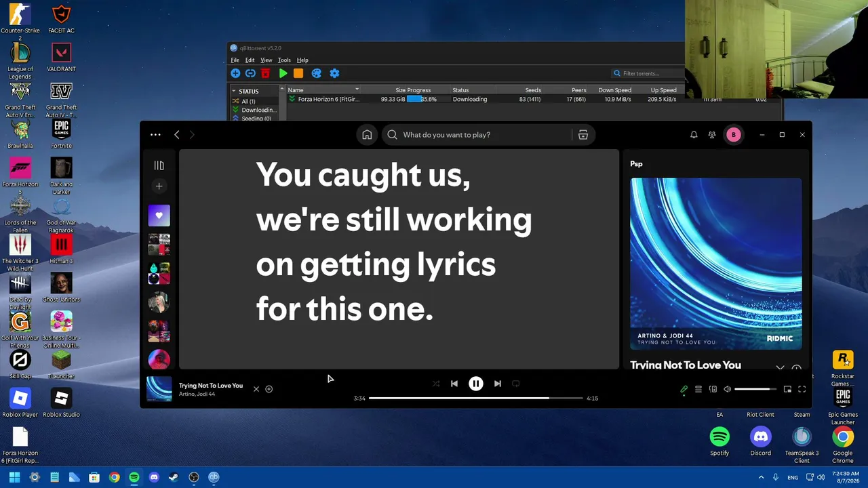Open Trying Not To Love You title in right panel
Screen dimensions: 868x488
coord(686,365)
